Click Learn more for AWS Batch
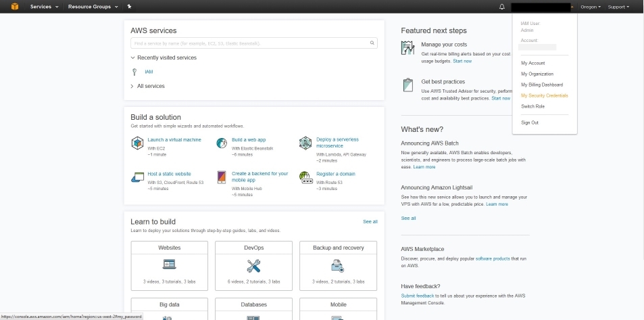 pos(424,167)
